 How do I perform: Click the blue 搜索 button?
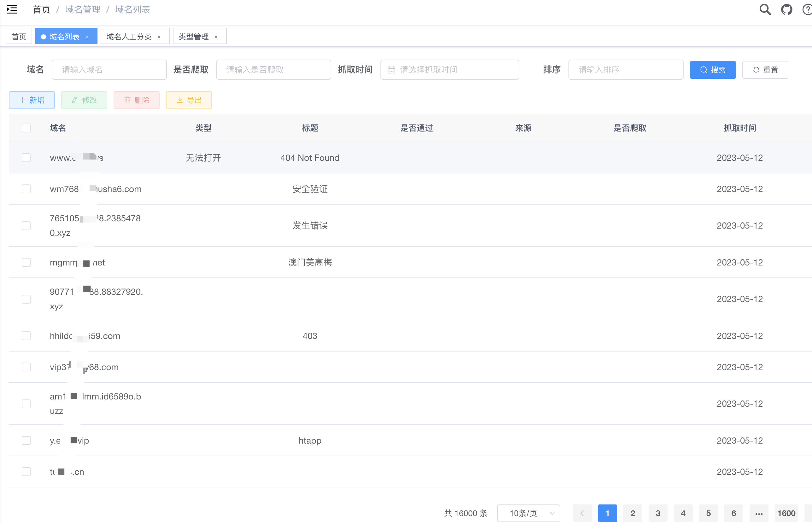click(713, 70)
